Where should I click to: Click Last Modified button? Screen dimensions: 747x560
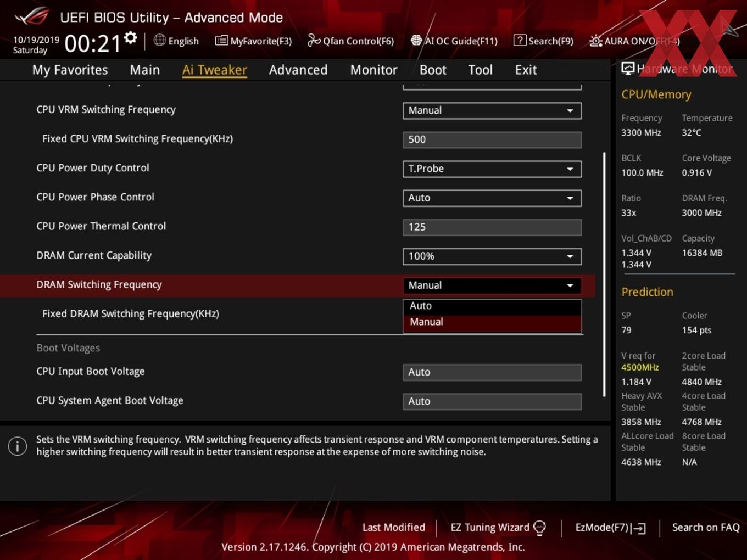[394, 528]
